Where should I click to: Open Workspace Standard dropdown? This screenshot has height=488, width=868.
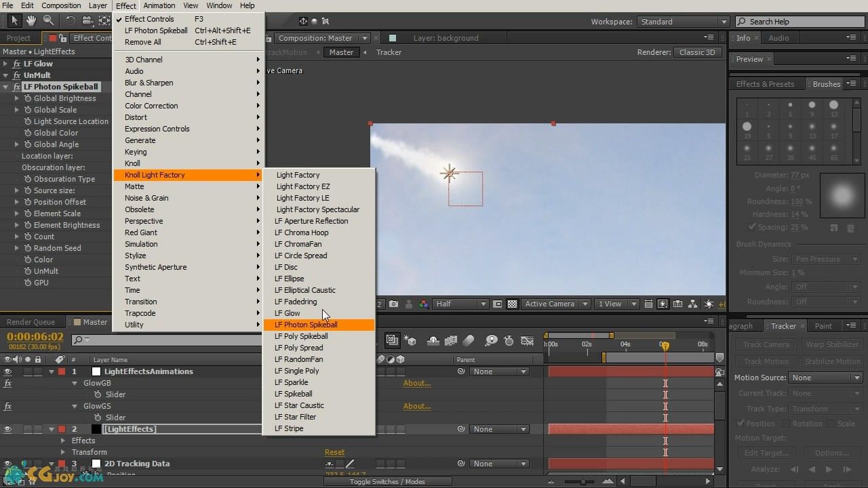(x=683, y=22)
